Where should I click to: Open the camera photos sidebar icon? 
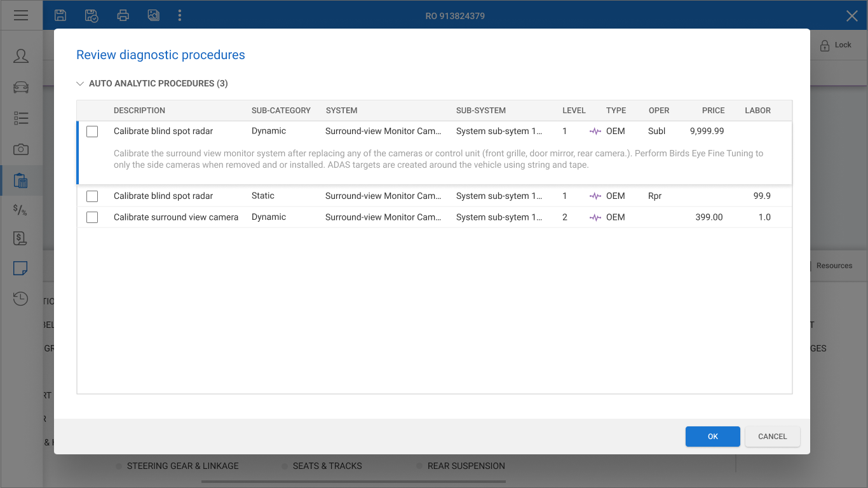(x=21, y=149)
